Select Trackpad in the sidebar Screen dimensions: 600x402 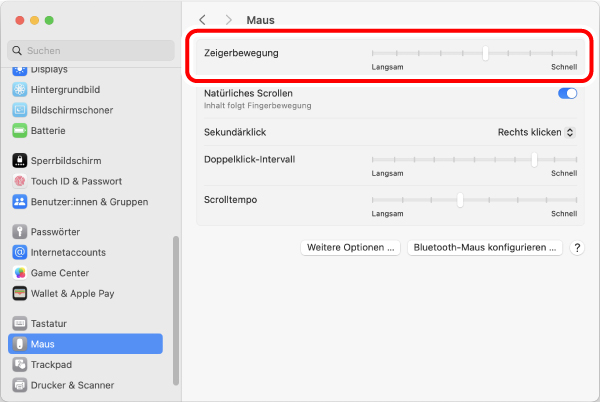pyautogui.click(x=51, y=364)
